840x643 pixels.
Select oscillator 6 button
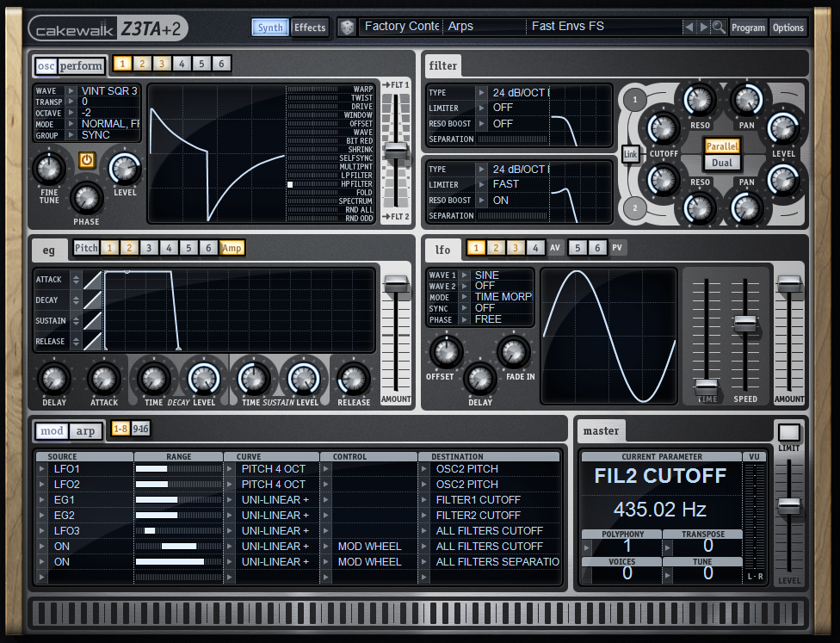[221, 64]
